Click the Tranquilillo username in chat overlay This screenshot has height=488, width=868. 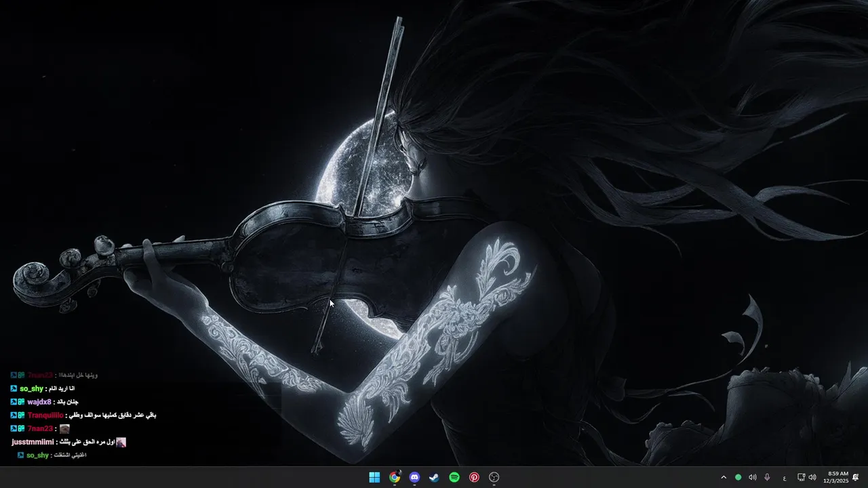(45, 415)
